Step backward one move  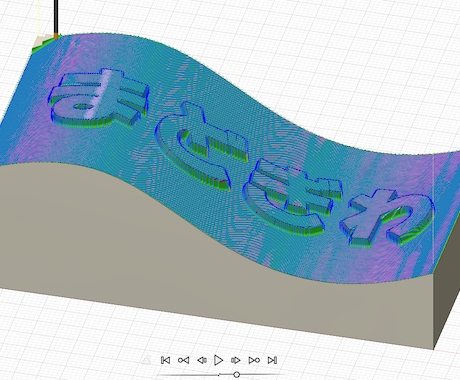(x=202, y=360)
